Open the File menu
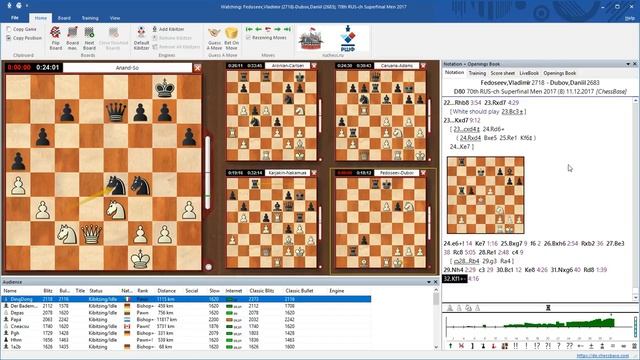 click(15, 18)
